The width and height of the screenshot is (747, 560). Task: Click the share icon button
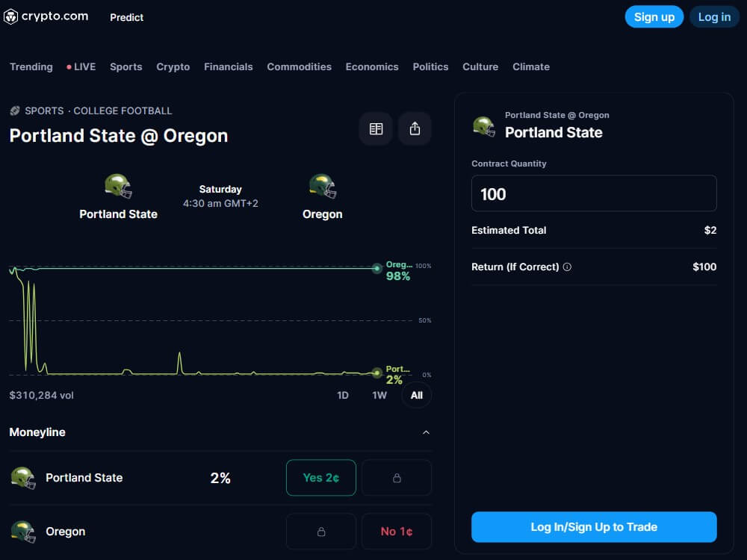click(415, 128)
